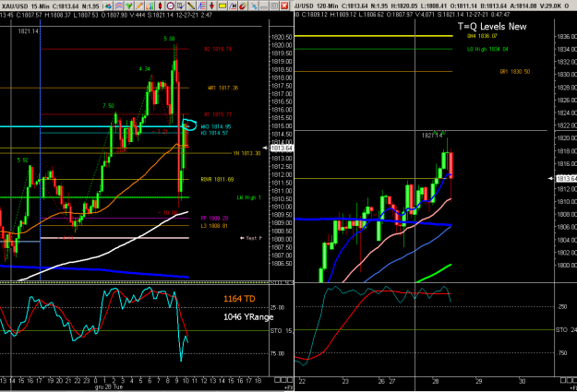The height and width of the screenshot is (392, 577).
Task: Open the checkmark list icon
Action: [x=181, y=6]
